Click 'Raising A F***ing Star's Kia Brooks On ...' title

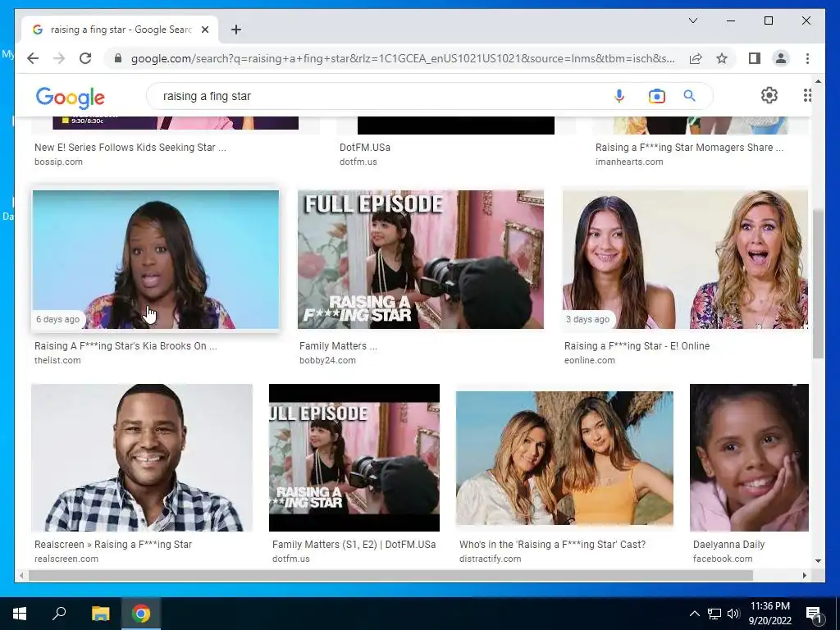[126, 346]
